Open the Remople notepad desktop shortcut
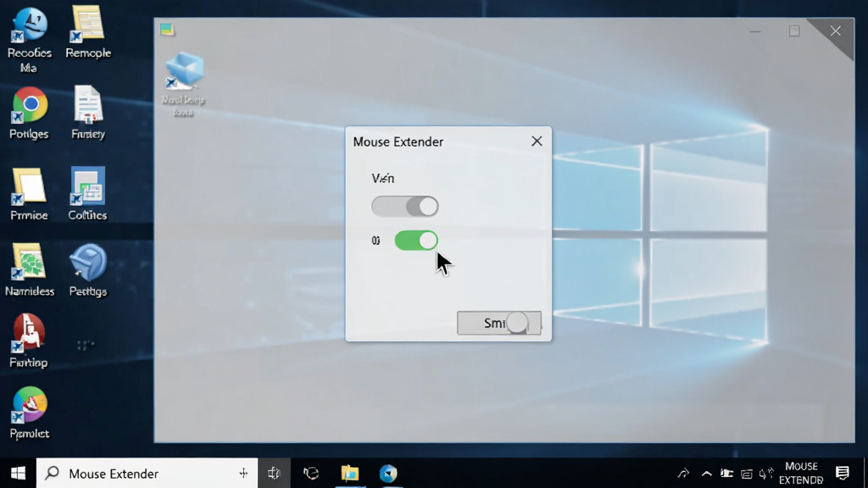Viewport: 868px width, 488px height. pyautogui.click(x=88, y=32)
